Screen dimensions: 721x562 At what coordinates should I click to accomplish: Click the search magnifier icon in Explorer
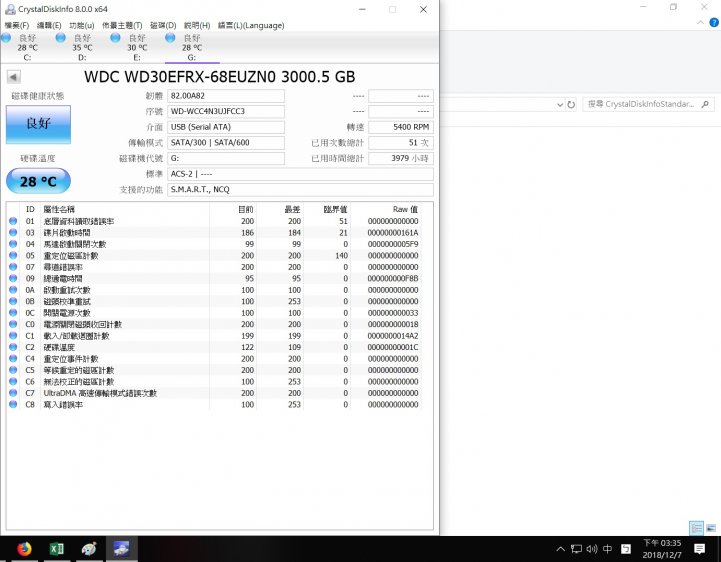point(705,104)
